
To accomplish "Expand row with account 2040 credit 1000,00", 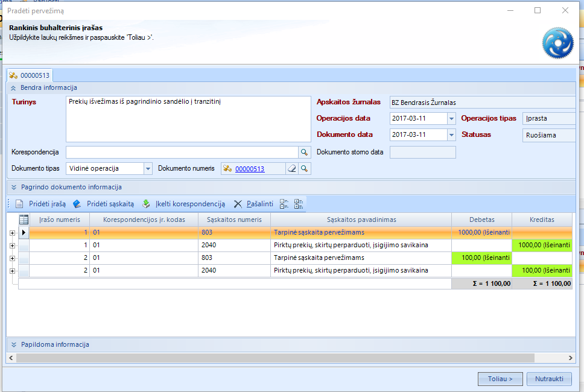I will coord(12,245).
